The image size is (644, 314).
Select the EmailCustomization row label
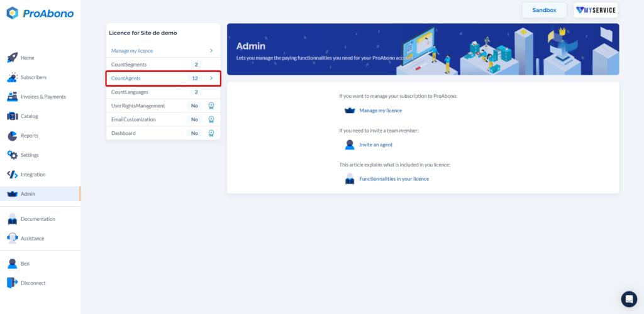133,119
